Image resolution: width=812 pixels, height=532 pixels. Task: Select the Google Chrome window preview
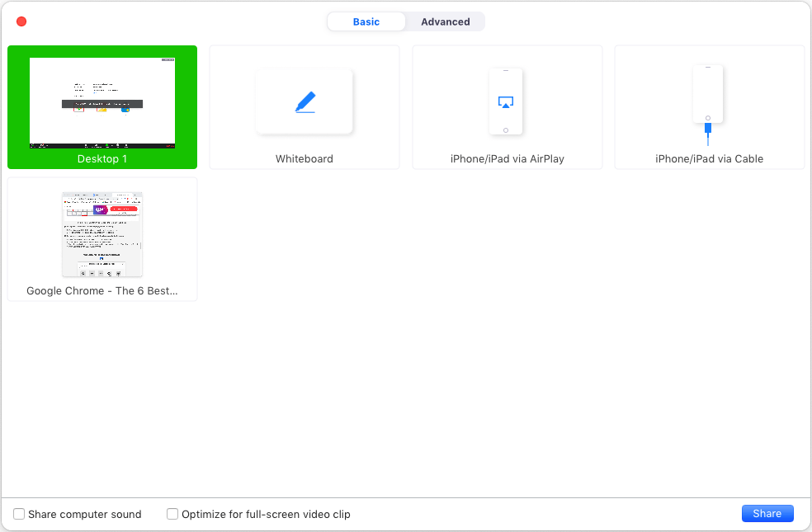click(x=102, y=234)
